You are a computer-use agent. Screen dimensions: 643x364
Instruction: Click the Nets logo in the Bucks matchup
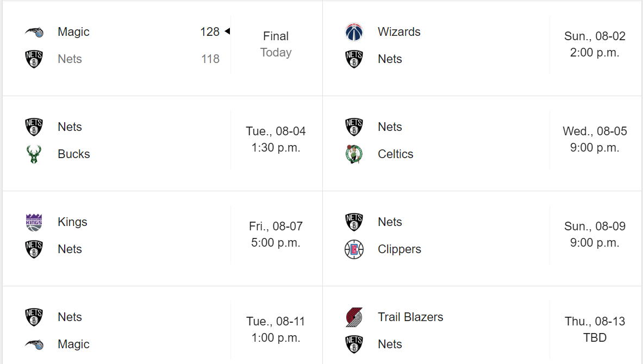34,127
